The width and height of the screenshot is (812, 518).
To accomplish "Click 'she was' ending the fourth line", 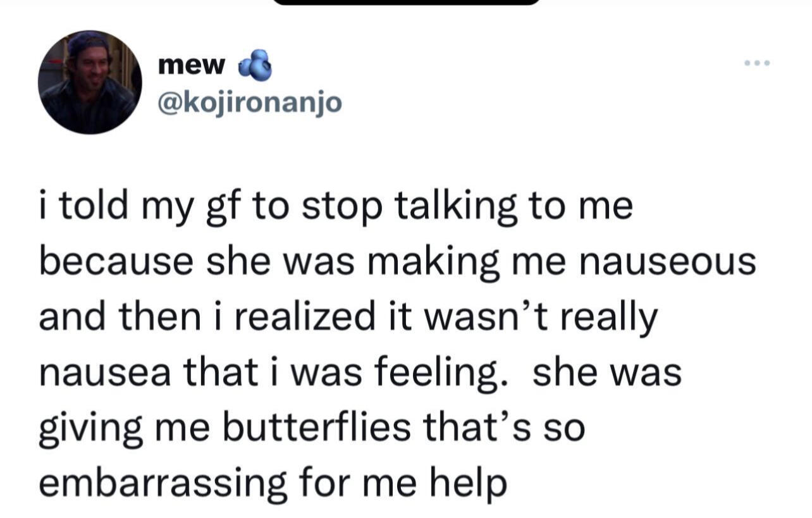I will click(608, 372).
